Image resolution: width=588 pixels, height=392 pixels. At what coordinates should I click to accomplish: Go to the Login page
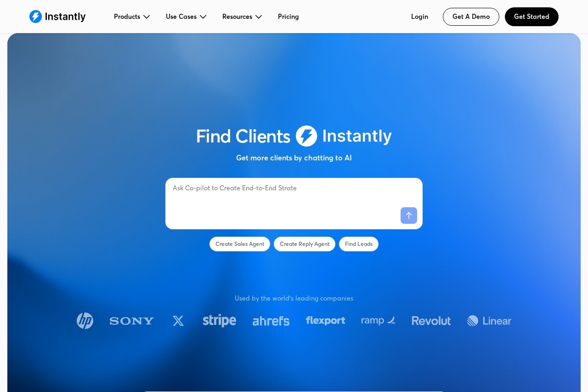(419, 17)
